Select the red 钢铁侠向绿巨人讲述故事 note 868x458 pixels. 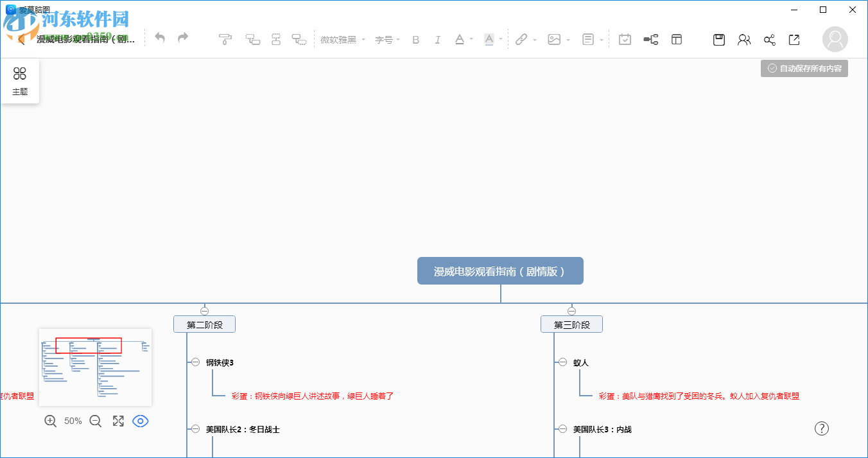pos(313,396)
